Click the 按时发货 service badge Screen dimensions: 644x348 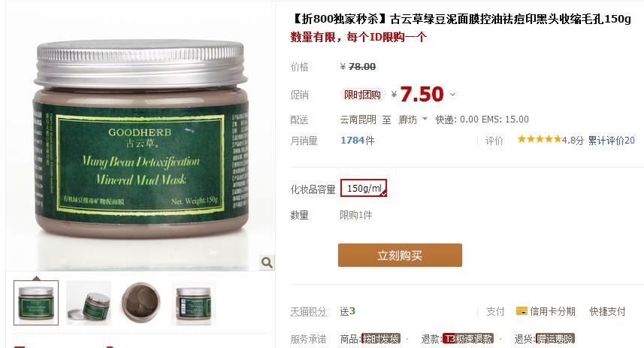coord(381,339)
